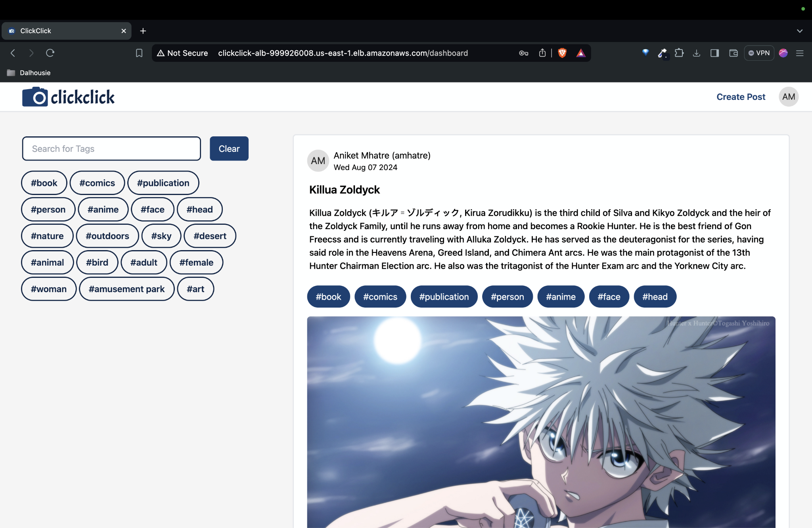This screenshot has width=812, height=528.
Task: Open the AM user avatar menu
Action: click(789, 97)
